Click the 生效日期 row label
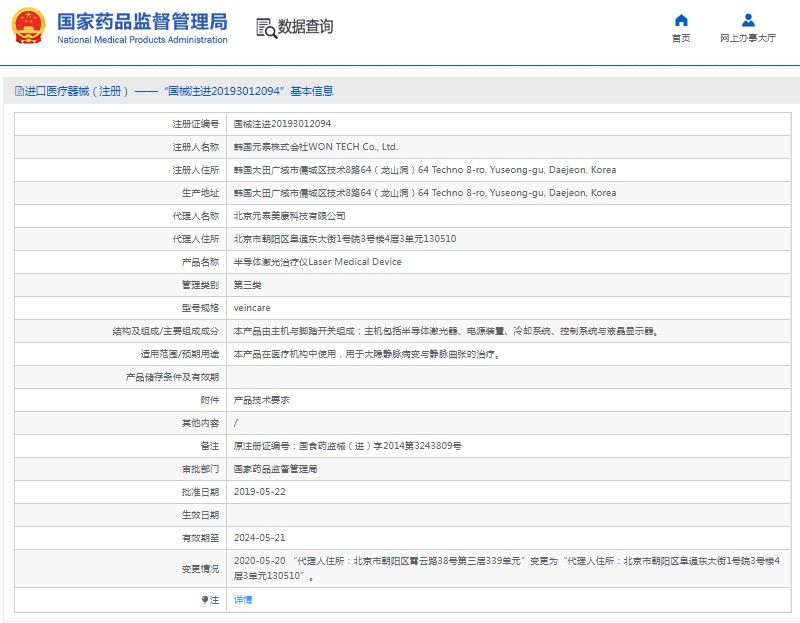The image size is (800, 623). (x=200, y=515)
